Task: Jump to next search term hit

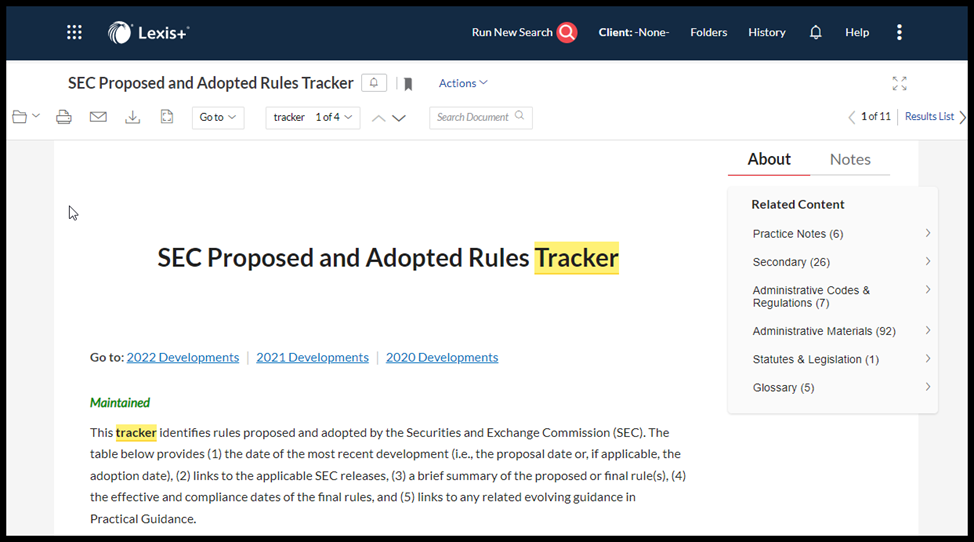Action: pos(399,118)
